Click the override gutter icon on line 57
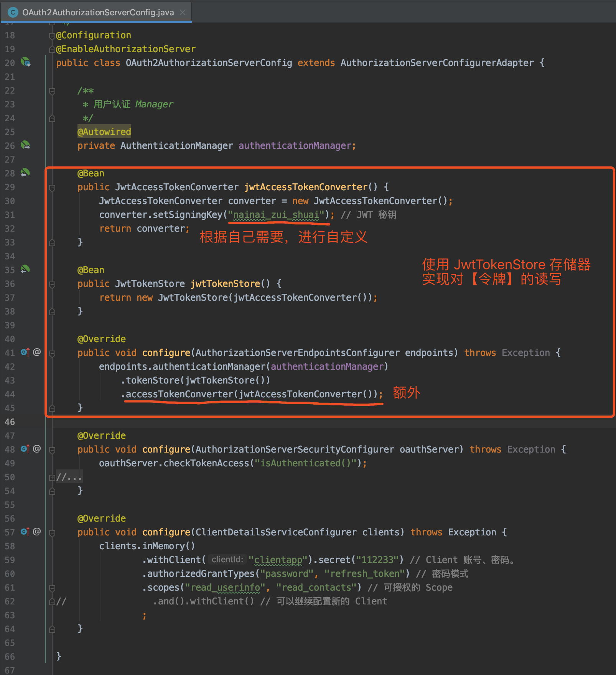The image size is (616, 675). click(25, 532)
